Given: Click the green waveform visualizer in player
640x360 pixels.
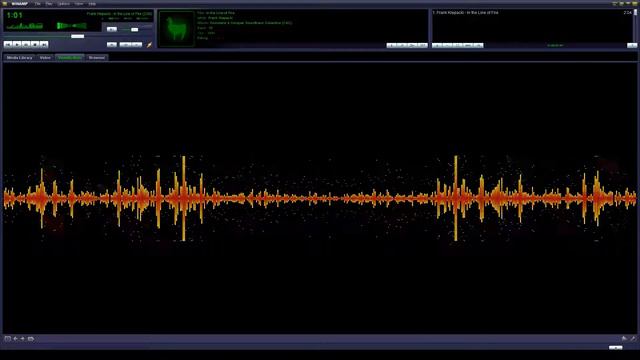Looking at the screenshot, I should tap(24, 26).
